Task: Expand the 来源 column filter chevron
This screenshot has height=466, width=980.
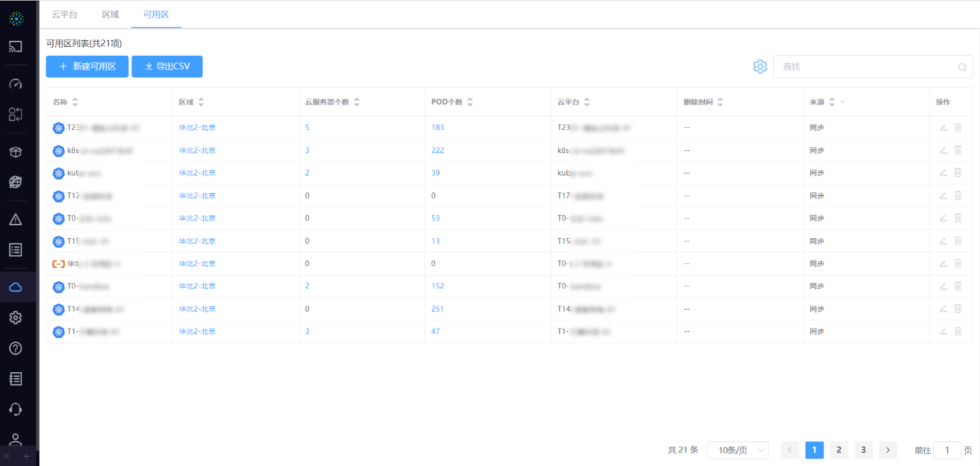Action: [x=843, y=102]
